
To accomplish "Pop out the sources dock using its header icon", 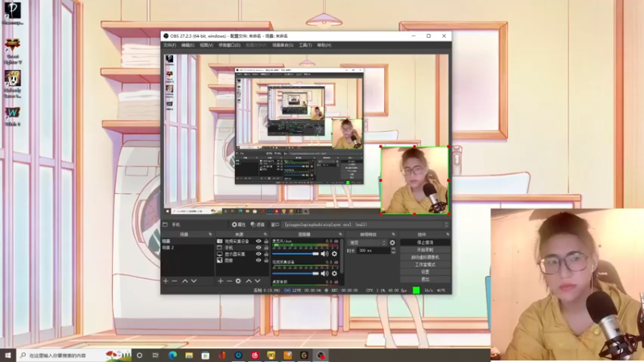I will (x=266, y=234).
